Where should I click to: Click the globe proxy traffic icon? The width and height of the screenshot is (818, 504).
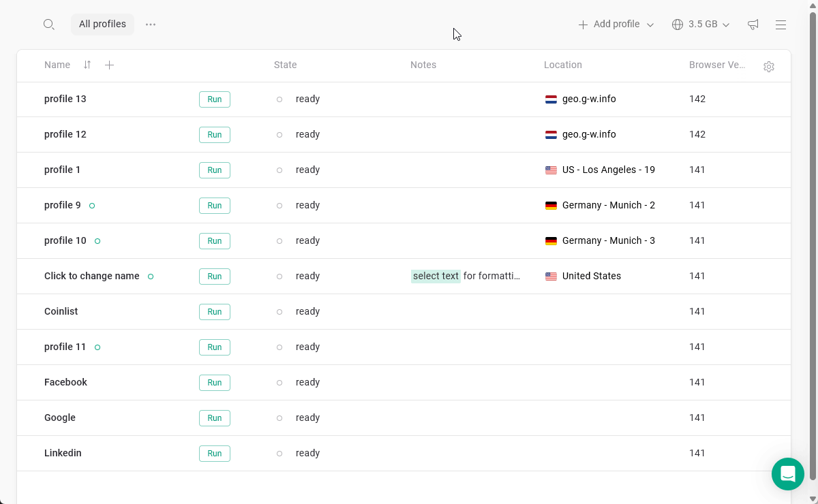678,24
